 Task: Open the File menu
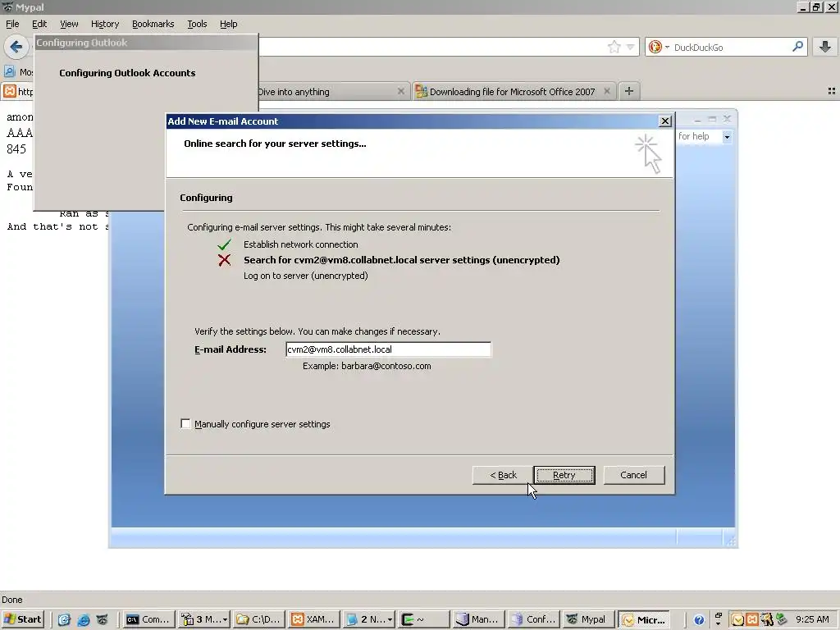coord(12,24)
